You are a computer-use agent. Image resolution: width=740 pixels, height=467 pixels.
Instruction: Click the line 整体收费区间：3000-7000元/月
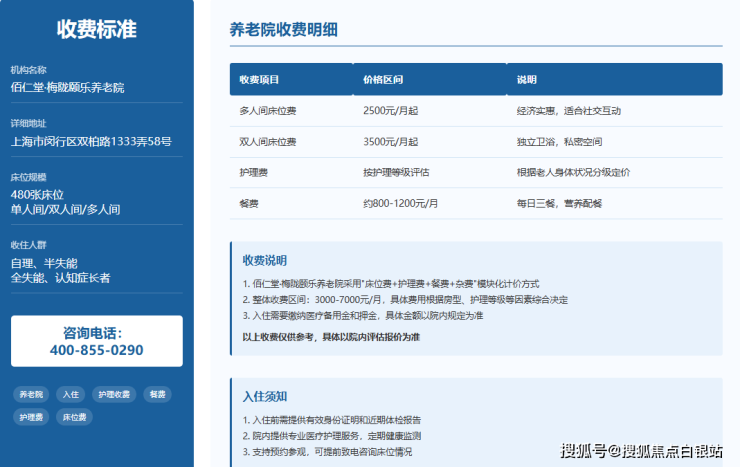405,300
